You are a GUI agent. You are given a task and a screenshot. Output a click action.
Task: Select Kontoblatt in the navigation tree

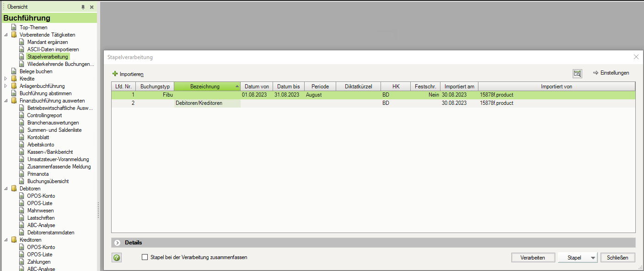click(x=38, y=137)
